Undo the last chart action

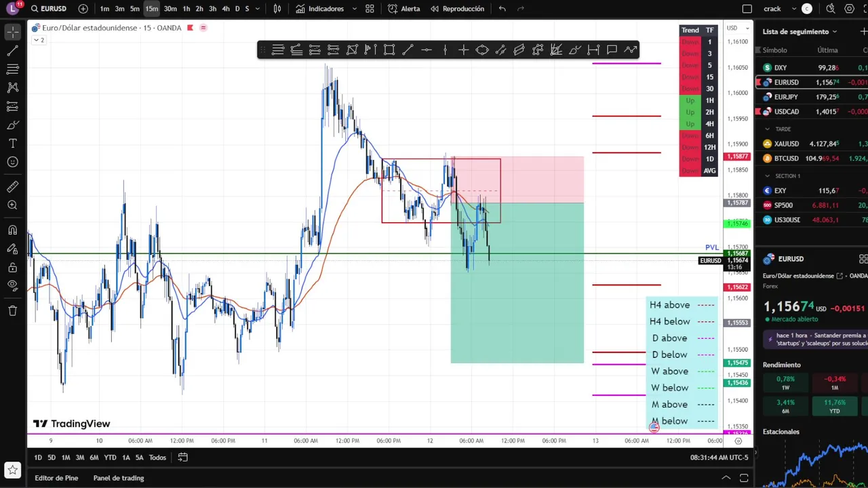[502, 9]
